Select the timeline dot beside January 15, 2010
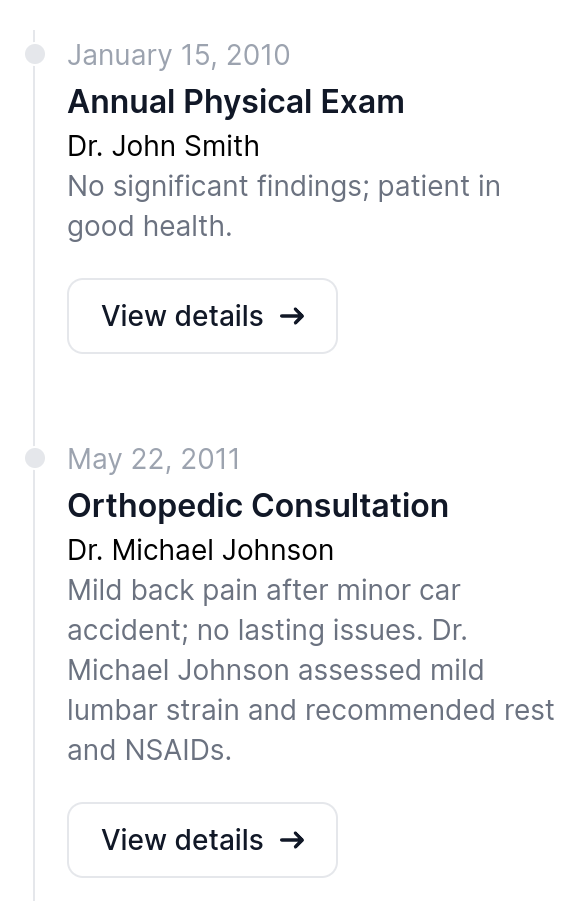588x901 pixels. click(x=36, y=55)
